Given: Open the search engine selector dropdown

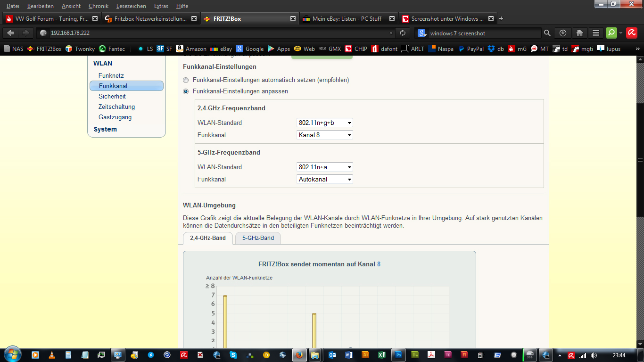Looking at the screenshot, I should [x=422, y=33].
